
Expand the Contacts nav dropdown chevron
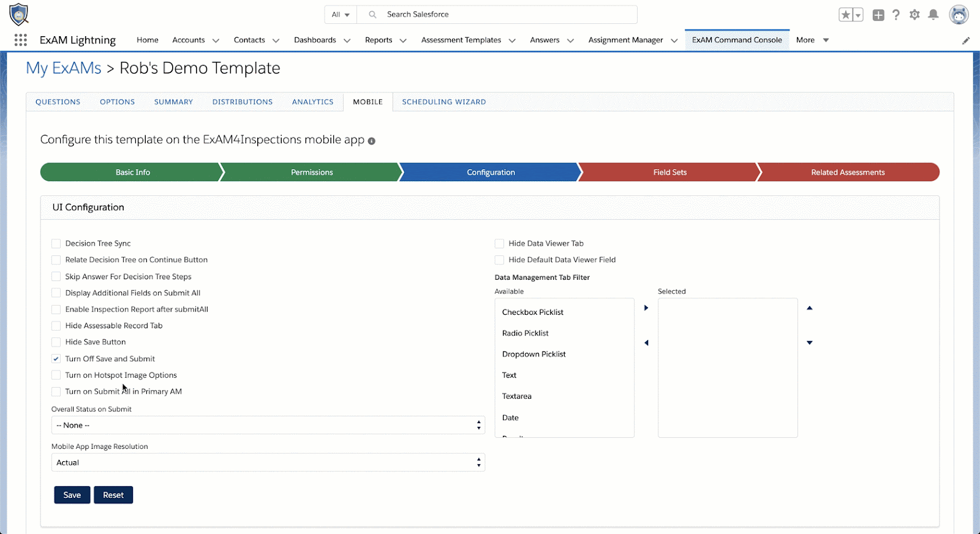coord(276,40)
